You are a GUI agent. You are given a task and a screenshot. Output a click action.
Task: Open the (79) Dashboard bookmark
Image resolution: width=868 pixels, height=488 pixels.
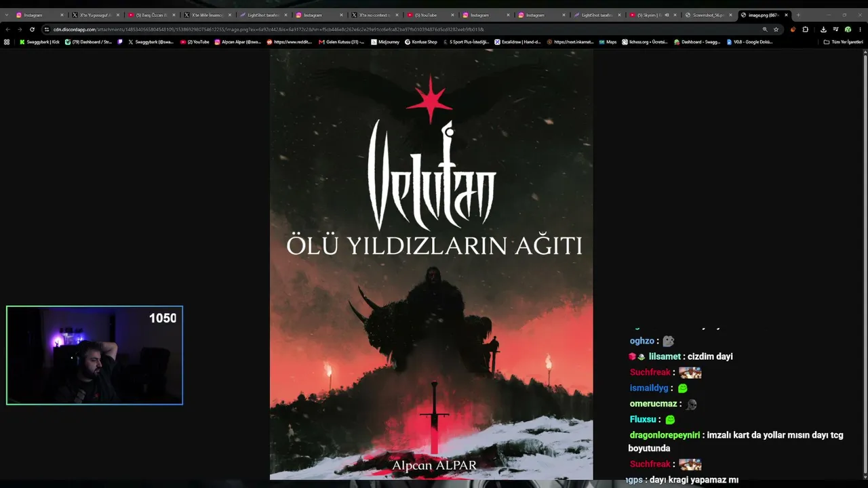tap(88, 42)
